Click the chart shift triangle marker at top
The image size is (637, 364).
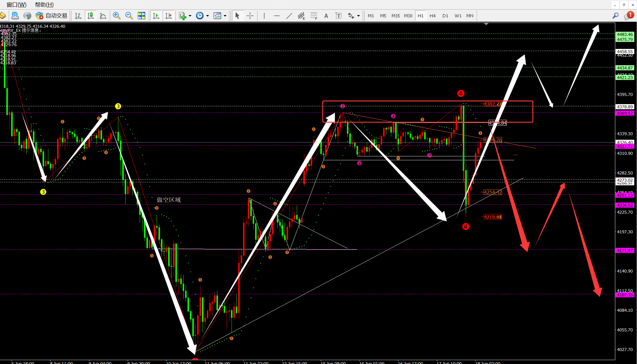tap(486, 24)
